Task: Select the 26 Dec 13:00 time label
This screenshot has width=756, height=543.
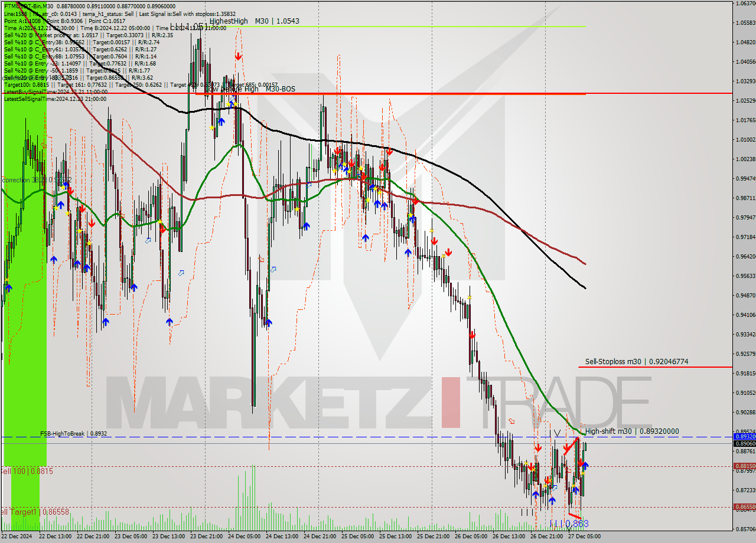Action: (509, 537)
